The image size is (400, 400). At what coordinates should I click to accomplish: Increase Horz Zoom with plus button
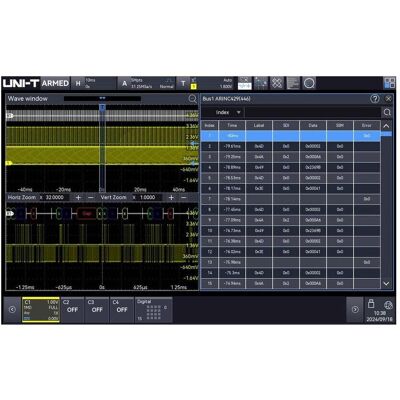point(78,198)
